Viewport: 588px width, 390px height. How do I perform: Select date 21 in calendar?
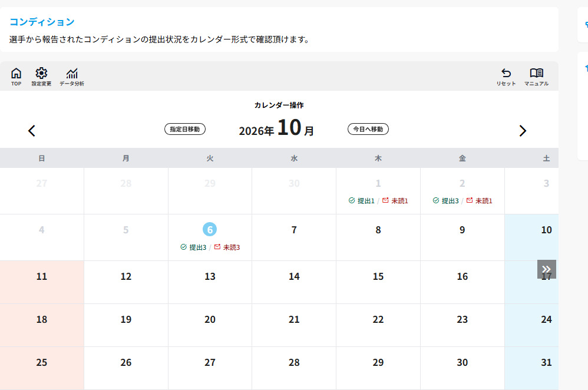294,319
